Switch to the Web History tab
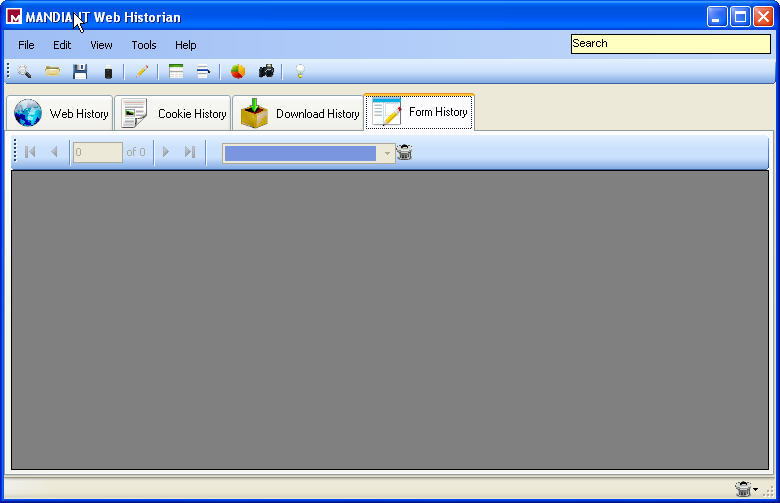 click(60, 113)
